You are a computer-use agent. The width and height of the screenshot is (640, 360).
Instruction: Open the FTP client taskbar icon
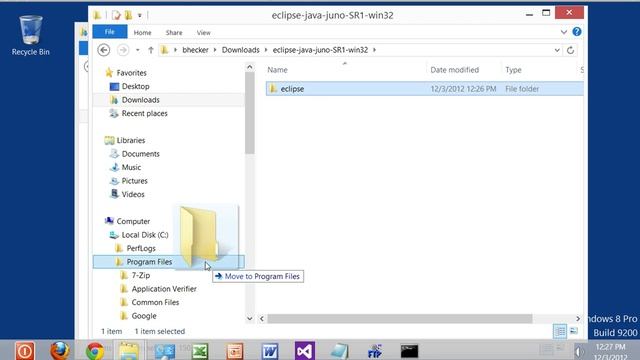[374, 351]
